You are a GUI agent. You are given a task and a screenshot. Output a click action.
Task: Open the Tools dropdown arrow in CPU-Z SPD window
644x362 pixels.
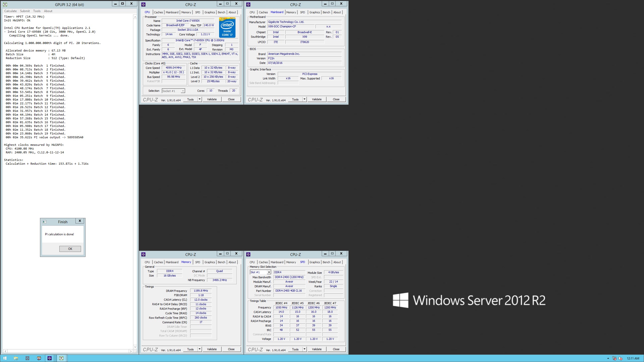(304, 349)
